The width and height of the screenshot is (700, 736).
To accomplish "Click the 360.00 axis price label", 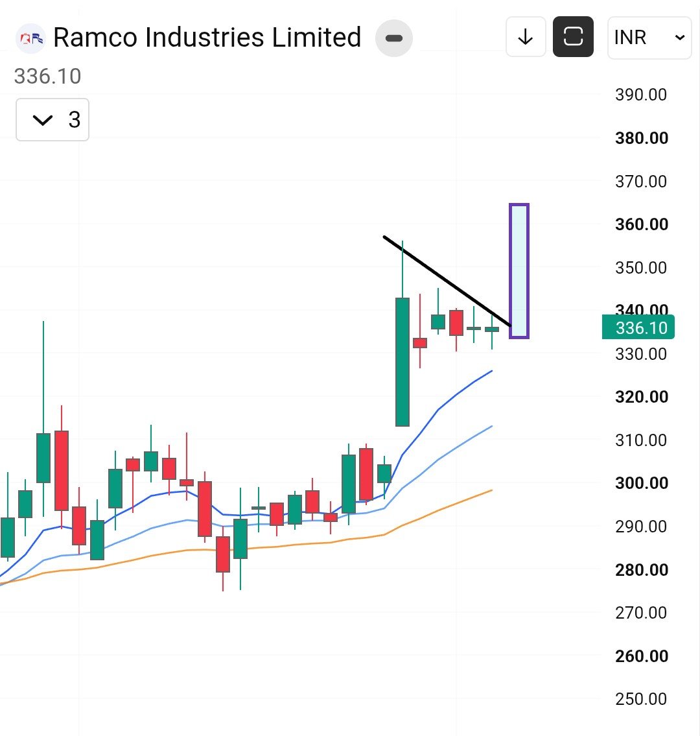I will (x=642, y=224).
